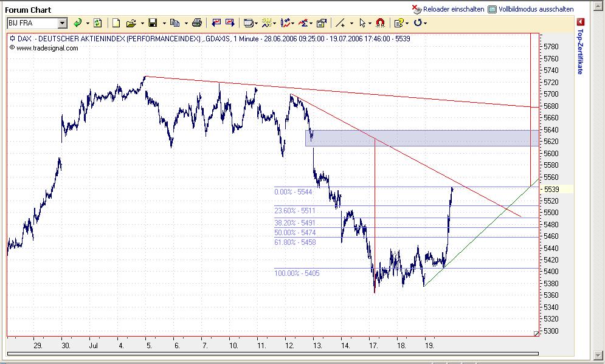
Task: Toggle the red magnet snap tool
Action: tap(380, 23)
